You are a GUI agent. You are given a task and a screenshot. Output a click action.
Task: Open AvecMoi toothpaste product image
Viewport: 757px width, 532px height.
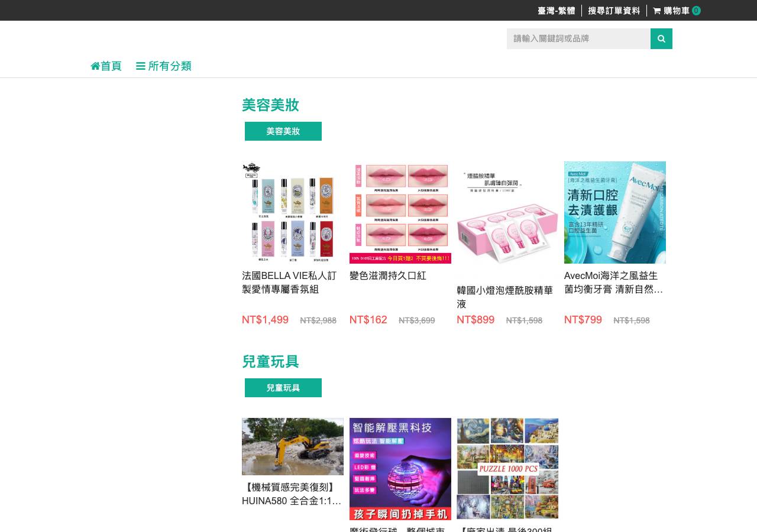tap(615, 212)
